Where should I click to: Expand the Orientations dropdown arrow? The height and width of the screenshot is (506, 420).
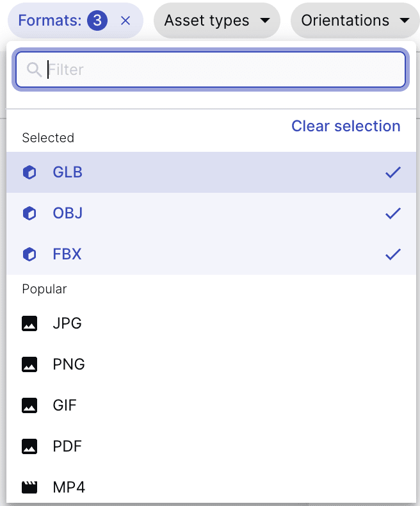405,20
